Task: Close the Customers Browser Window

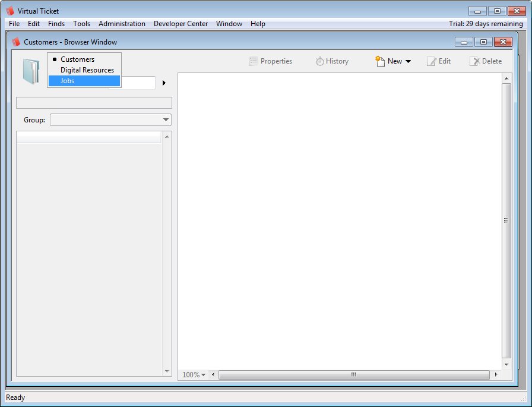Action: 503,42
